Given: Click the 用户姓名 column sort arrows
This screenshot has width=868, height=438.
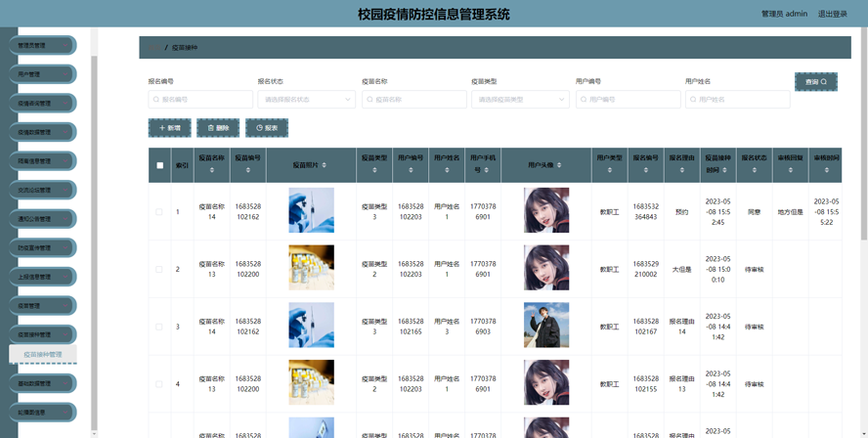Looking at the screenshot, I should [x=447, y=170].
